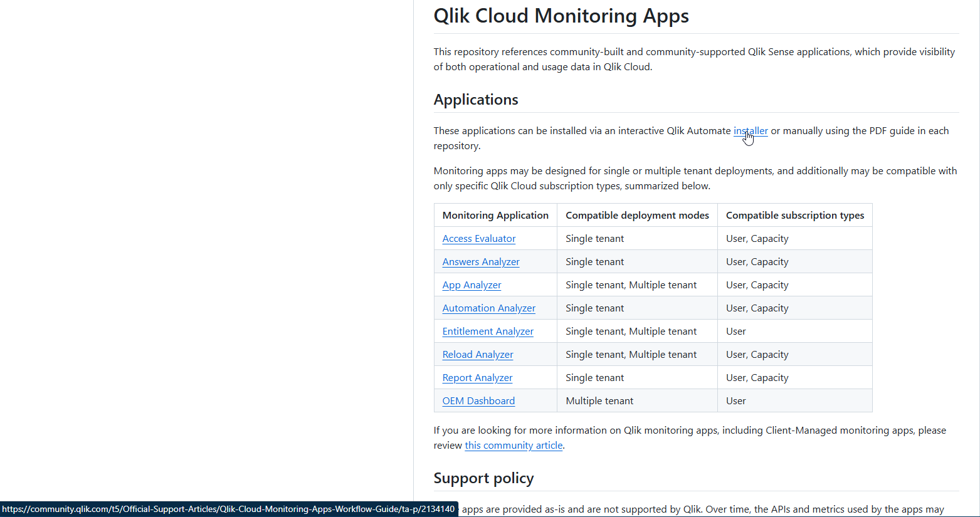The width and height of the screenshot is (980, 517).
Task: Click 'Multiple tenant' in the OEM Dashboard row
Action: (x=599, y=401)
